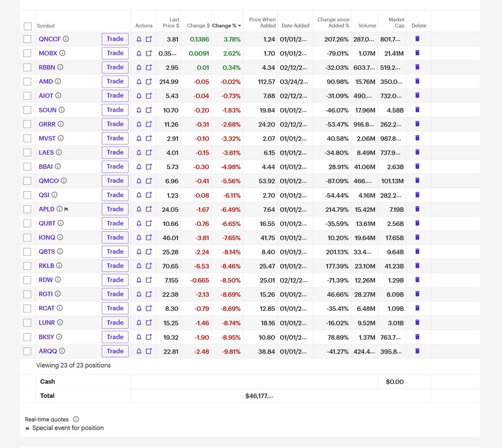Click the alert bell icon for AMD
The image size is (502, 448).
click(x=139, y=81)
